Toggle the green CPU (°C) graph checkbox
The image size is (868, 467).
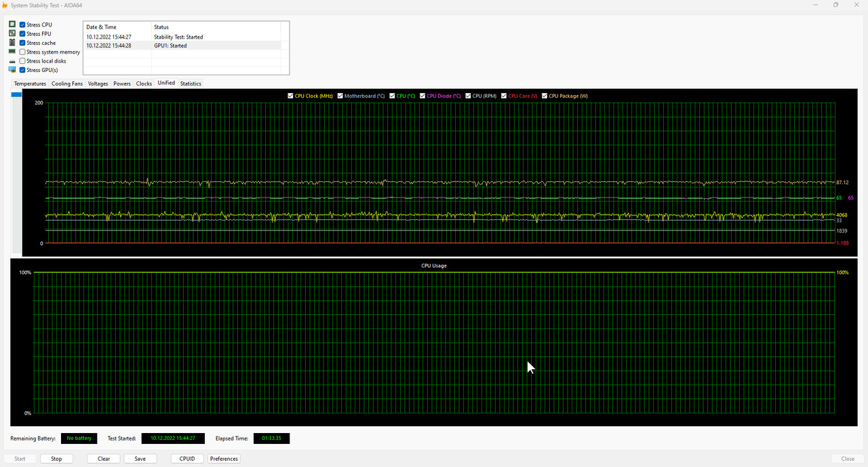click(x=393, y=96)
